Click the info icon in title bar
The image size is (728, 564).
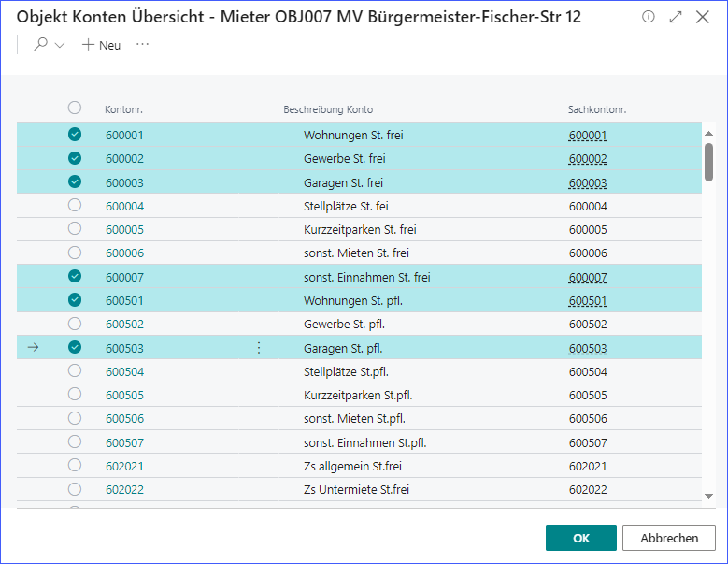[x=649, y=17]
